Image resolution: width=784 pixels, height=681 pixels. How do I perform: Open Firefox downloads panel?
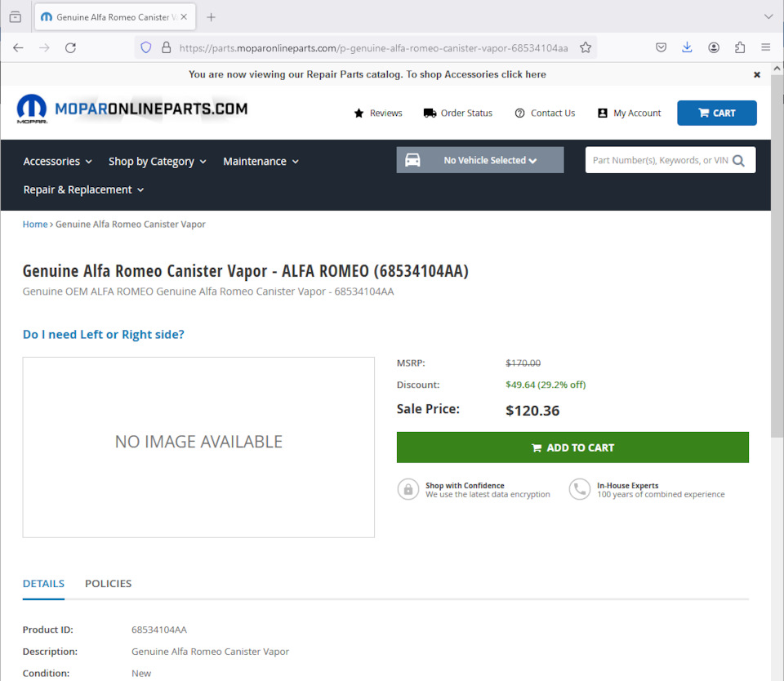tap(687, 47)
